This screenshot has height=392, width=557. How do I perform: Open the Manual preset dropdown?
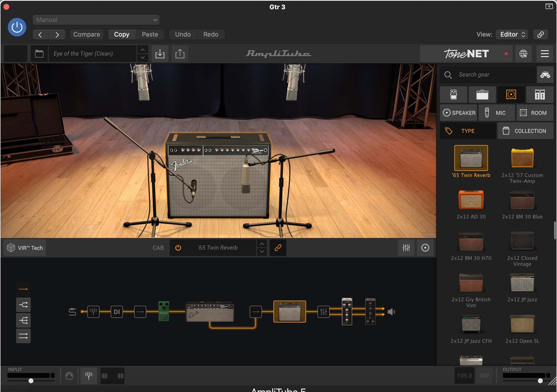pos(96,20)
